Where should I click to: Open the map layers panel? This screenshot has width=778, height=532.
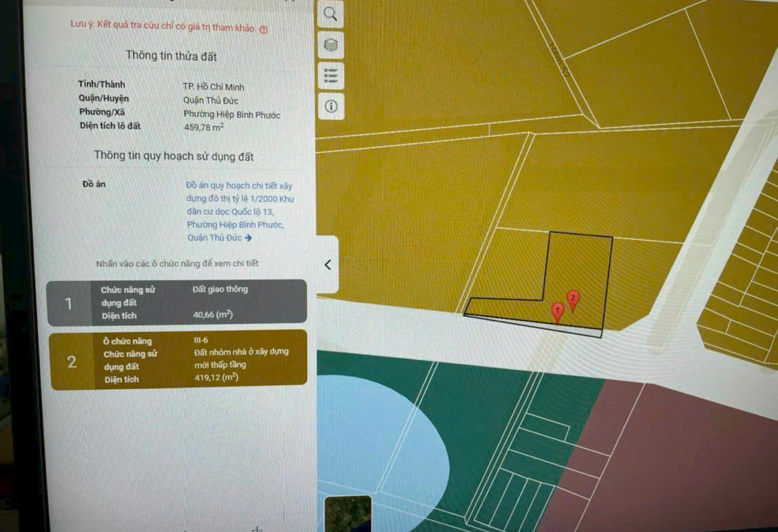331,45
